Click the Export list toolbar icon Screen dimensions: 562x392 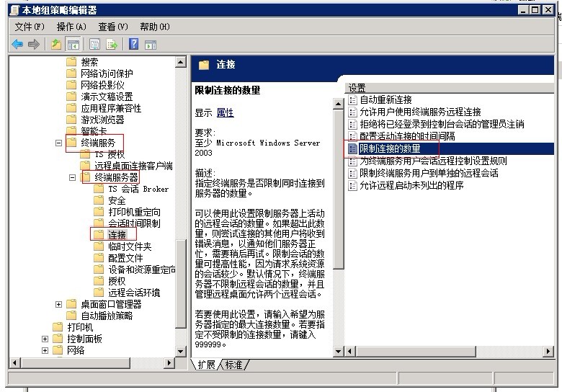point(112,45)
